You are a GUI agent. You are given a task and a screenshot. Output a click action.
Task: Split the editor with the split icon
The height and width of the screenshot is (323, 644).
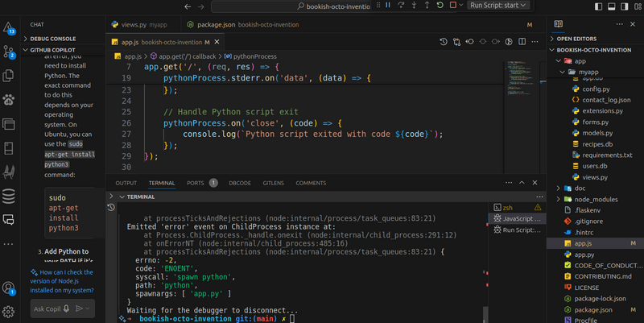pyautogui.click(x=522, y=42)
